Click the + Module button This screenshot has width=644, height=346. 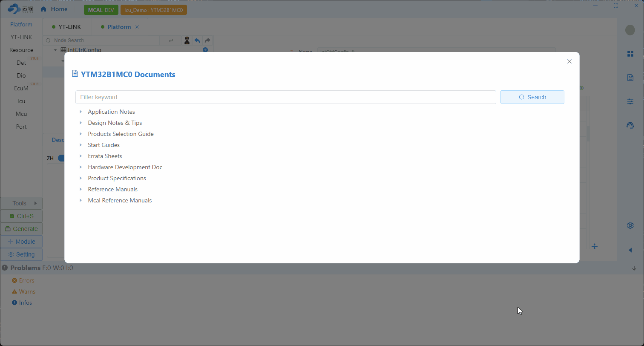pyautogui.click(x=21, y=242)
